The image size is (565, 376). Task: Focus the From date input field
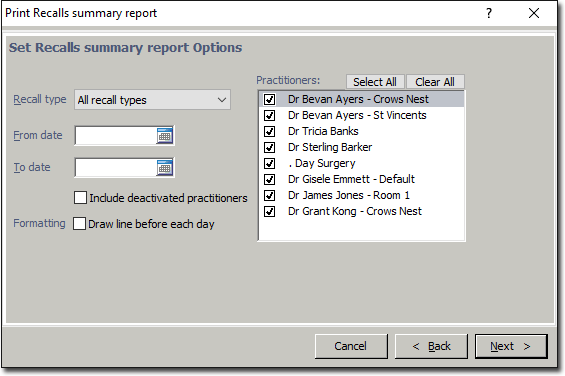(x=115, y=136)
